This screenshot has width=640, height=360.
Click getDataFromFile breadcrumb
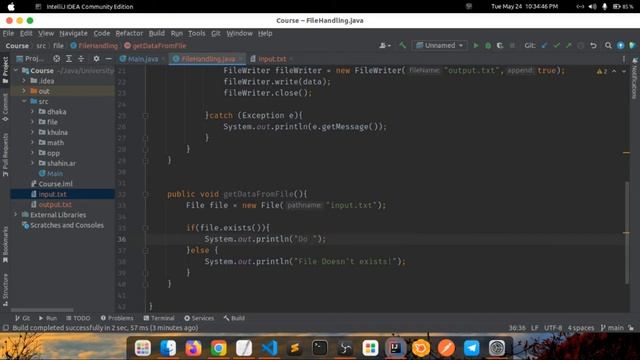coord(156,46)
